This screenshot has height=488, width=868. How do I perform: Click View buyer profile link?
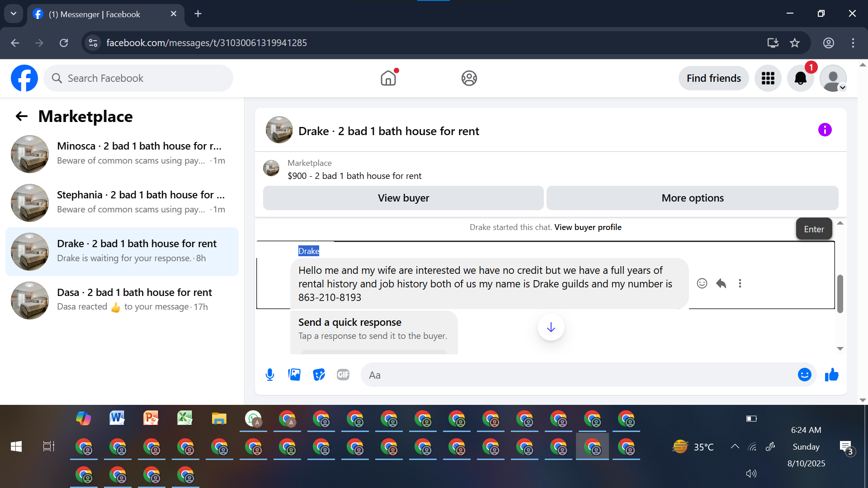pyautogui.click(x=588, y=227)
